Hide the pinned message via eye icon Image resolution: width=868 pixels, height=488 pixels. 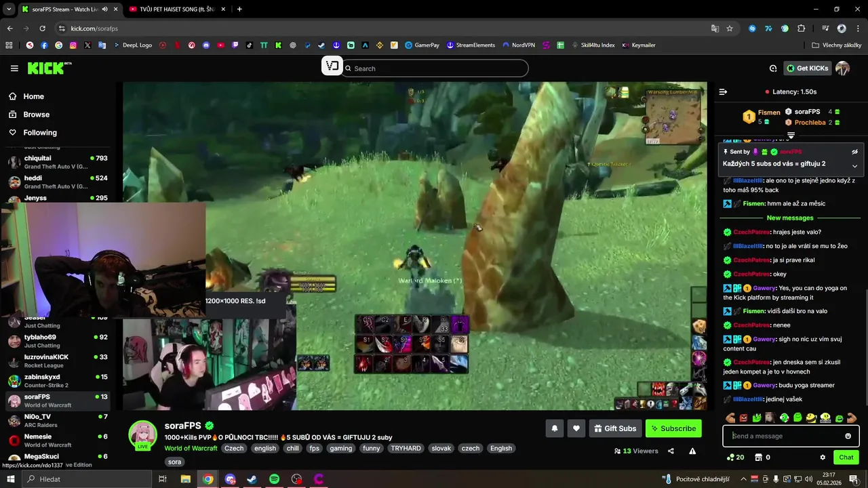(x=854, y=152)
